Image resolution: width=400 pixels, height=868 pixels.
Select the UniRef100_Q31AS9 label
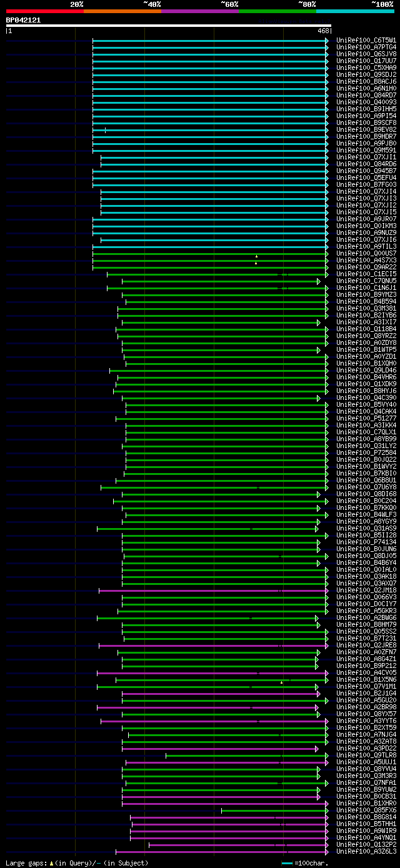(366, 528)
